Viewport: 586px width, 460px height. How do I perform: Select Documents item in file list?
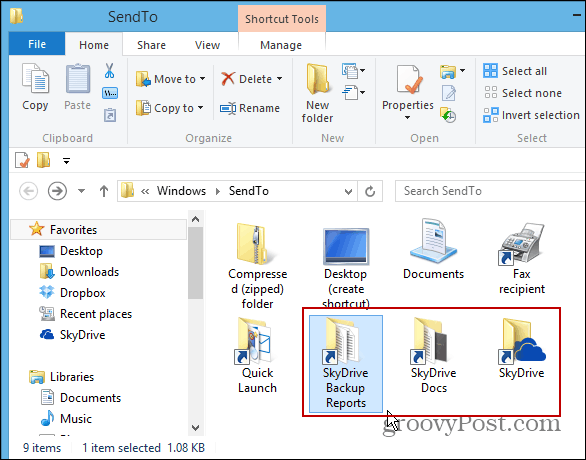434,249
